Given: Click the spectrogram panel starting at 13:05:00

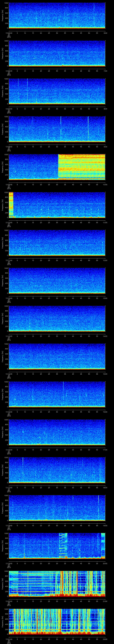Looking at the screenshot, I should 57,16.
